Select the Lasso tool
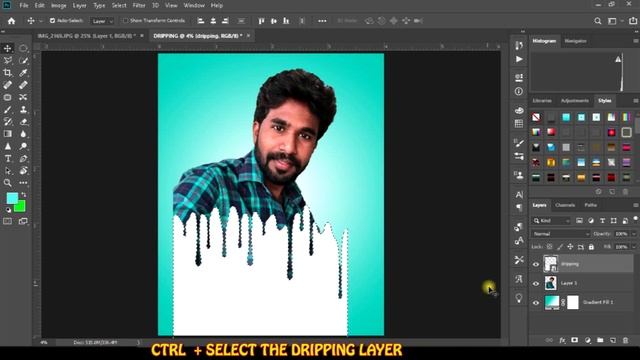 tap(7, 60)
